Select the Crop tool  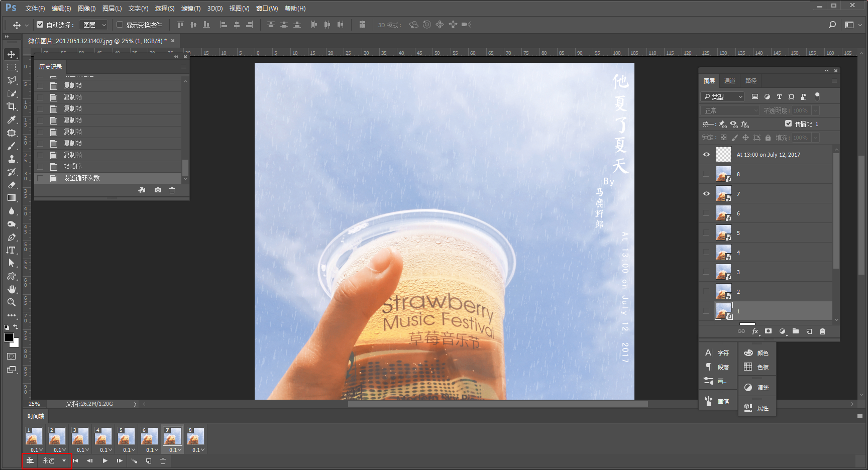(12, 106)
